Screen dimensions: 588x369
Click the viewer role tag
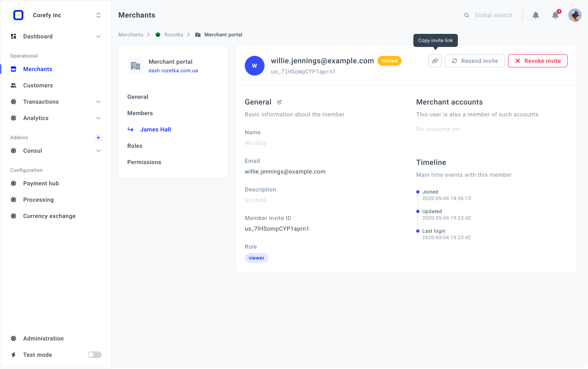257,258
